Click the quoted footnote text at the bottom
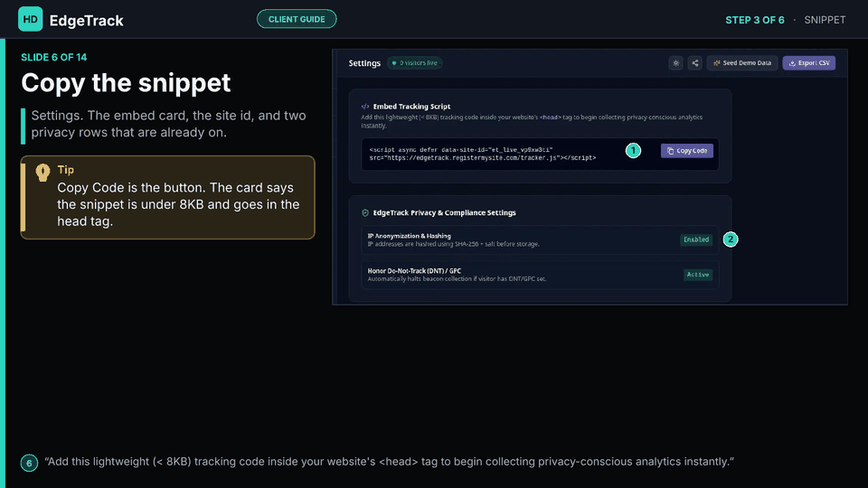The height and width of the screenshot is (488, 868). 389,462
